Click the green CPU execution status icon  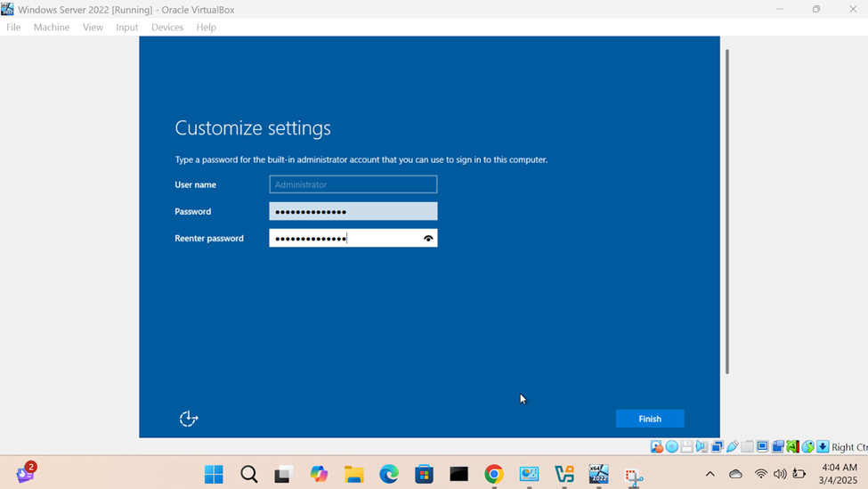tap(792, 446)
